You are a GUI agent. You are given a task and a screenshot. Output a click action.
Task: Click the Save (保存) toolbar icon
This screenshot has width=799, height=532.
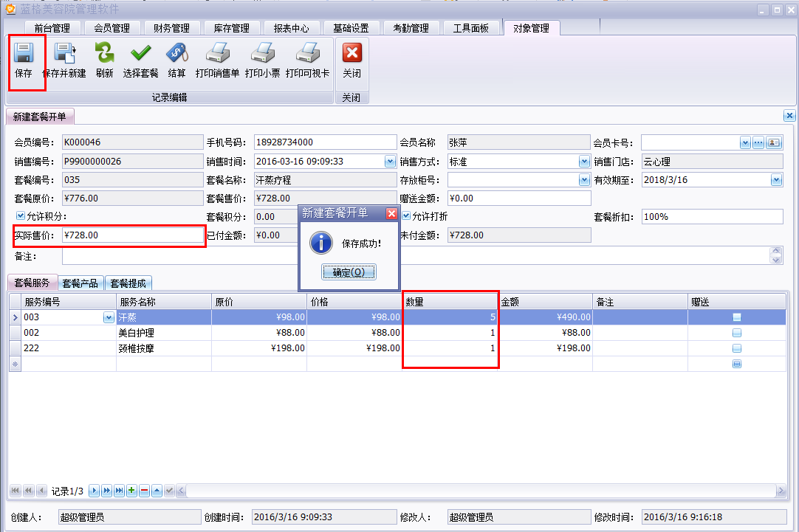coord(24,55)
